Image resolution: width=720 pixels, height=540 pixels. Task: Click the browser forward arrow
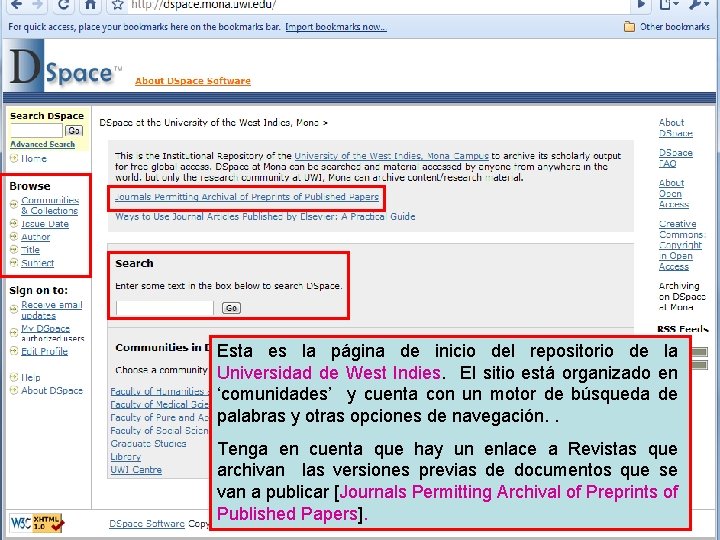click(38, 5)
